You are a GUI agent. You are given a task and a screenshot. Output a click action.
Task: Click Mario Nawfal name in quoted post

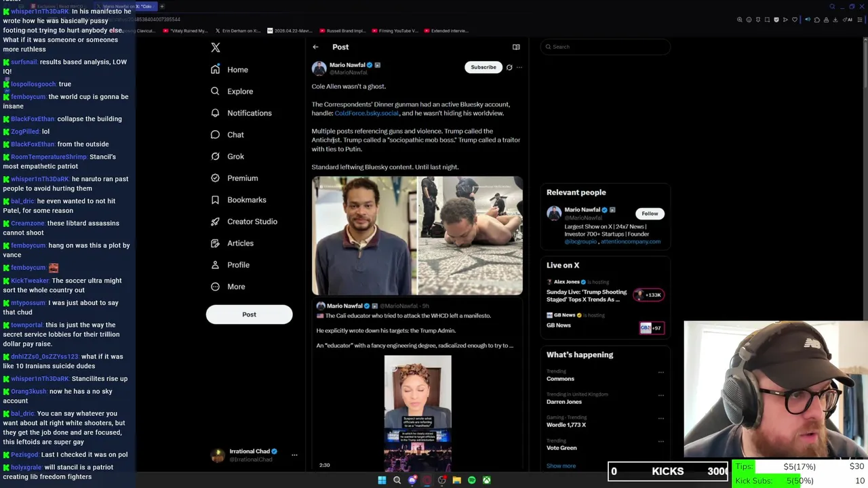pos(344,306)
